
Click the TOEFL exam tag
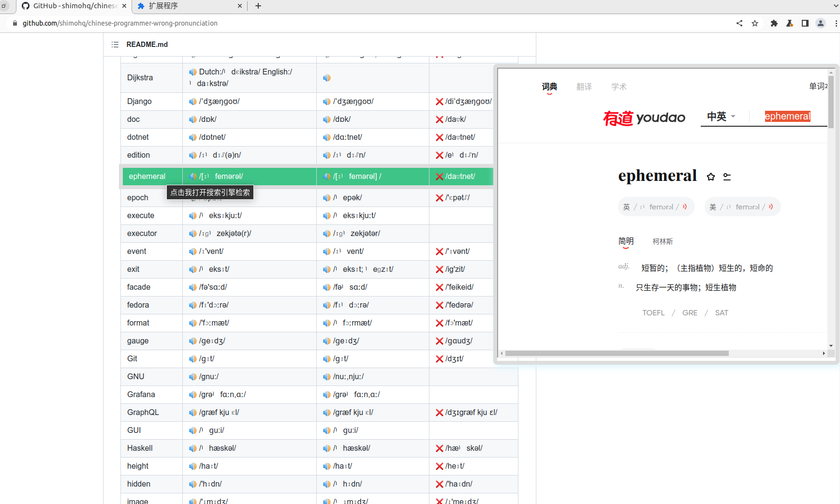coord(653,313)
